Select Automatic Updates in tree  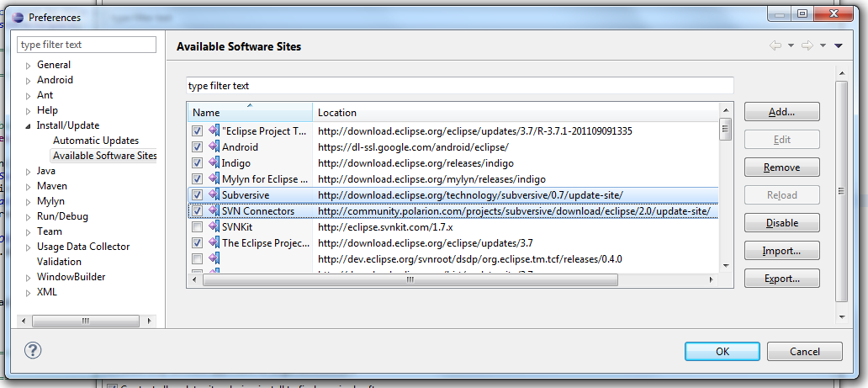[x=96, y=141]
